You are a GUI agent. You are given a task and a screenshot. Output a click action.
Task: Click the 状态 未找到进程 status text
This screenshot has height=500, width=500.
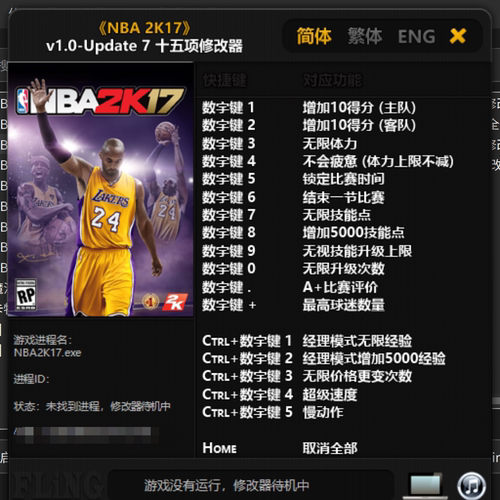click(x=92, y=406)
